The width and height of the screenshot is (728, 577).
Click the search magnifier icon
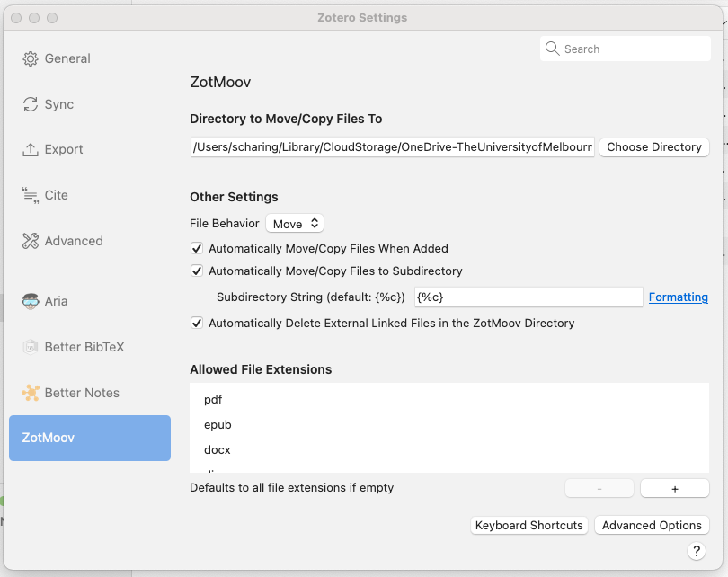point(552,49)
